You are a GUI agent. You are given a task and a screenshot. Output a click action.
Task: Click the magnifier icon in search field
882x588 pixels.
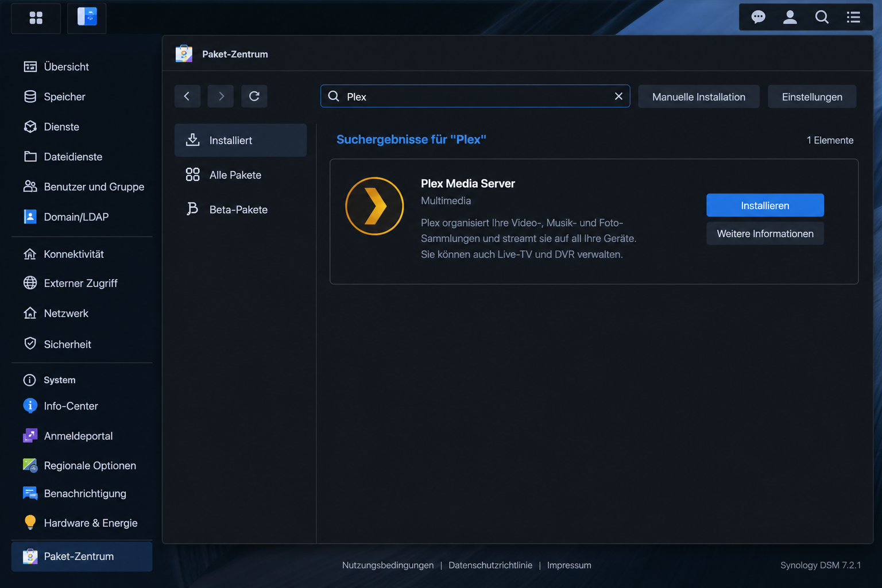click(x=334, y=96)
